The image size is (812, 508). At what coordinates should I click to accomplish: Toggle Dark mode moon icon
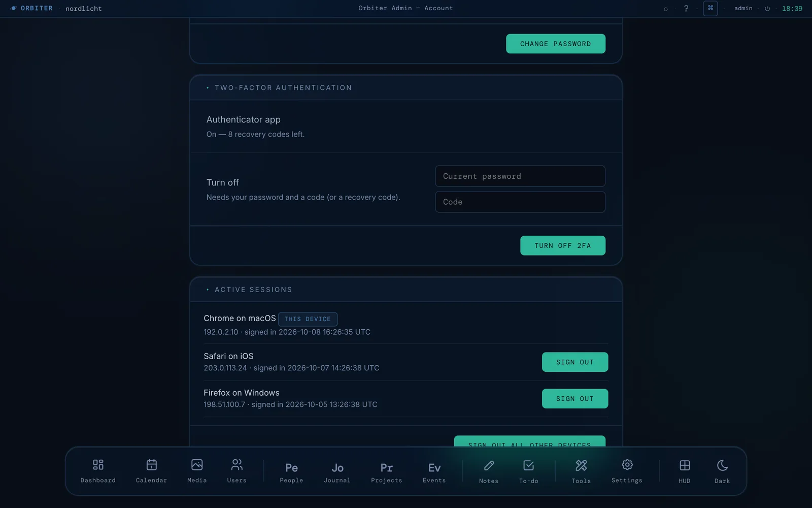[x=722, y=471]
